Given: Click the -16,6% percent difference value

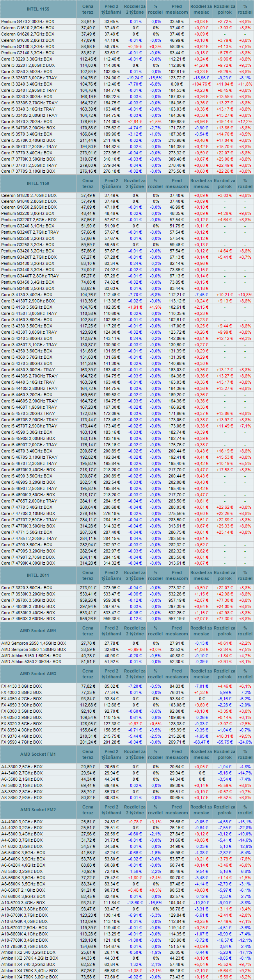Looking at the screenshot, I should (155, 903).
